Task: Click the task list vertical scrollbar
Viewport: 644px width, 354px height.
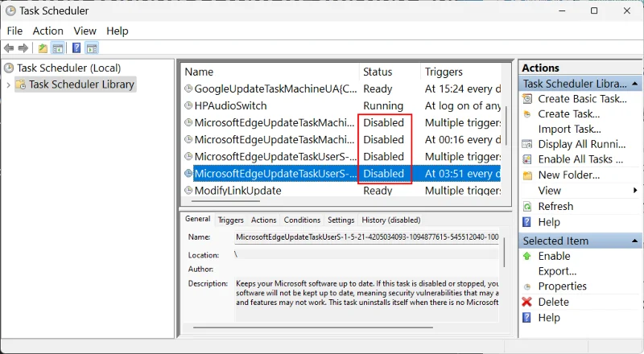Action: pyautogui.click(x=507, y=126)
